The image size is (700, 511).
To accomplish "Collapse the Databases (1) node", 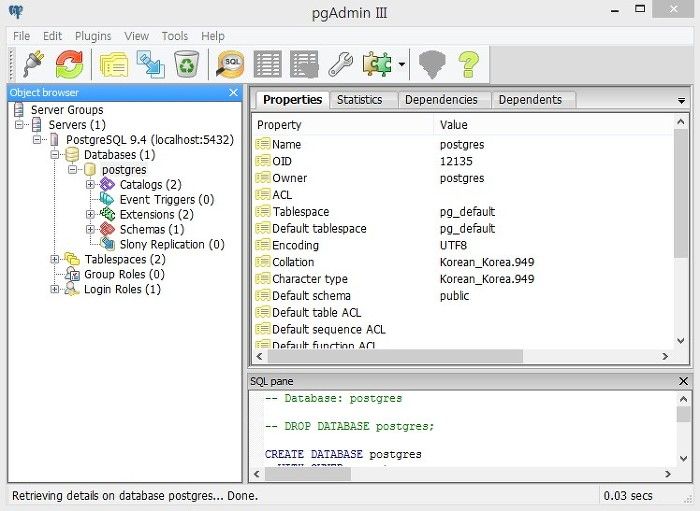I will [x=54, y=155].
